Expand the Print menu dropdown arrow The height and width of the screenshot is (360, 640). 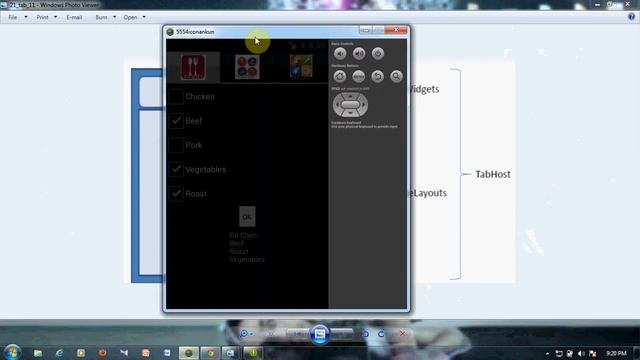pyautogui.click(x=55, y=17)
